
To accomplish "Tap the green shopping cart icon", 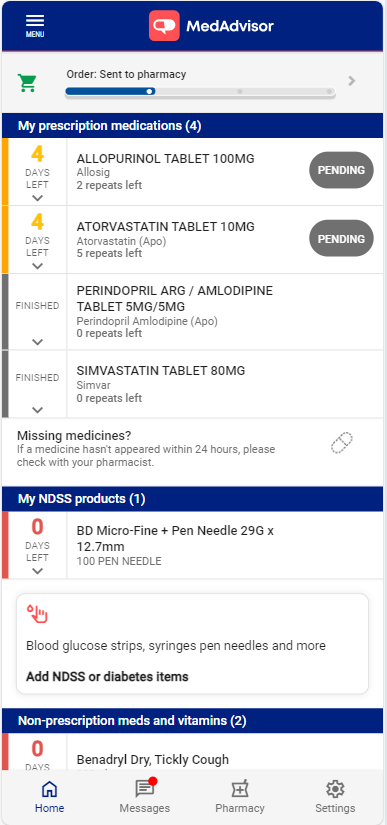I will pyautogui.click(x=27, y=82).
